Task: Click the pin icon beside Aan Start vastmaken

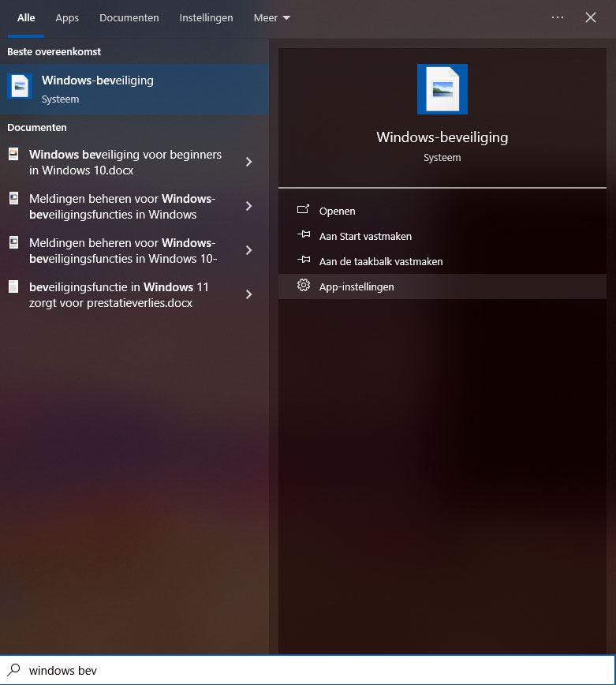Action: (304, 235)
